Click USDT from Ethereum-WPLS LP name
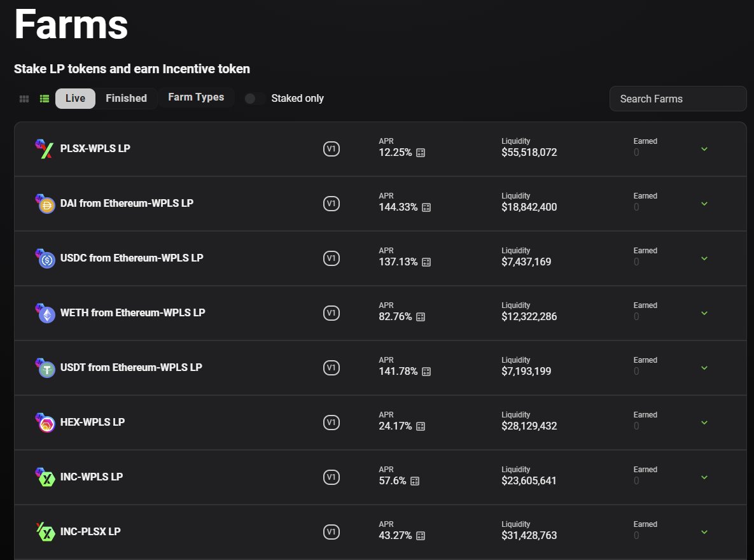The width and height of the screenshot is (754, 560). [131, 368]
